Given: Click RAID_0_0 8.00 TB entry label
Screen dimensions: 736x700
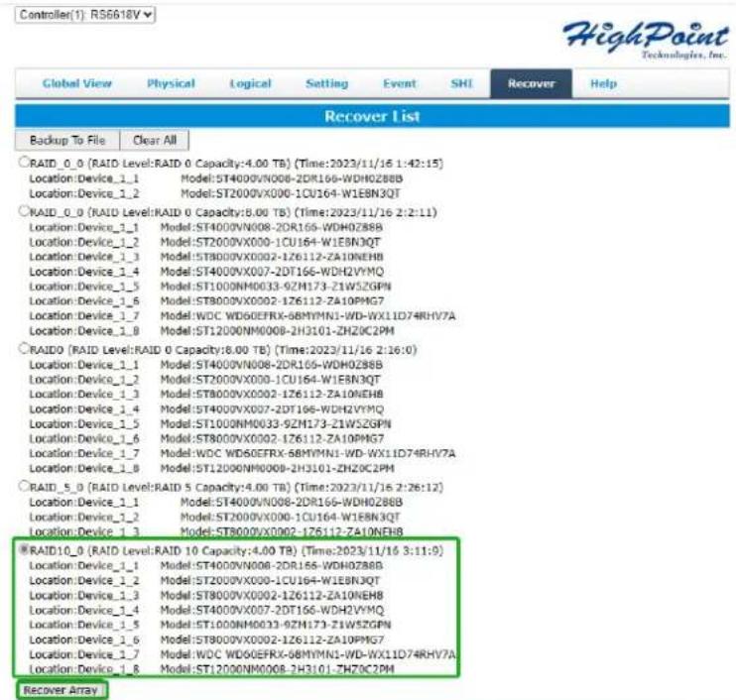Looking at the screenshot, I should click(233, 212).
